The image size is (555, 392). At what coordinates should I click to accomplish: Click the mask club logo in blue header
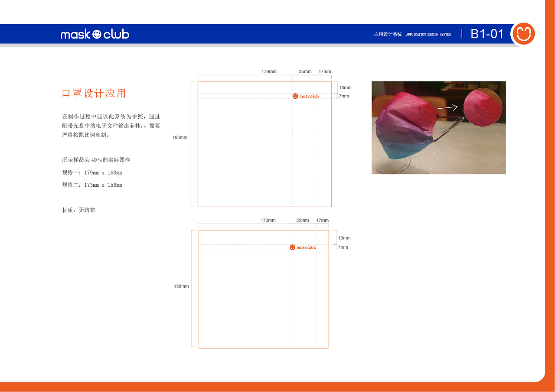(95, 34)
